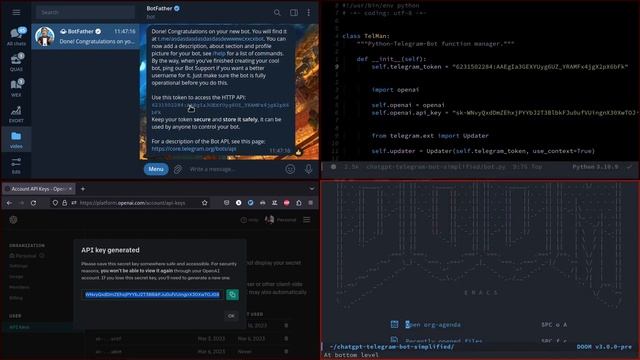
Task: Click the ~/chatgpt-telegram-bot-simplified/ modeline path
Action: click(391, 347)
